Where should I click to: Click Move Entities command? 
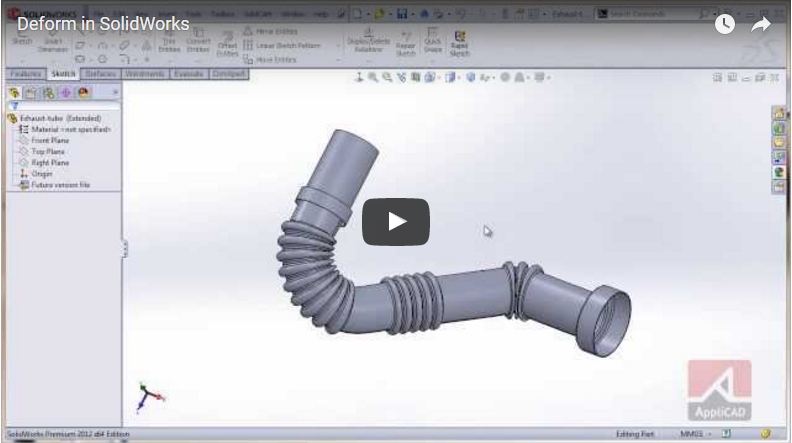point(270,60)
